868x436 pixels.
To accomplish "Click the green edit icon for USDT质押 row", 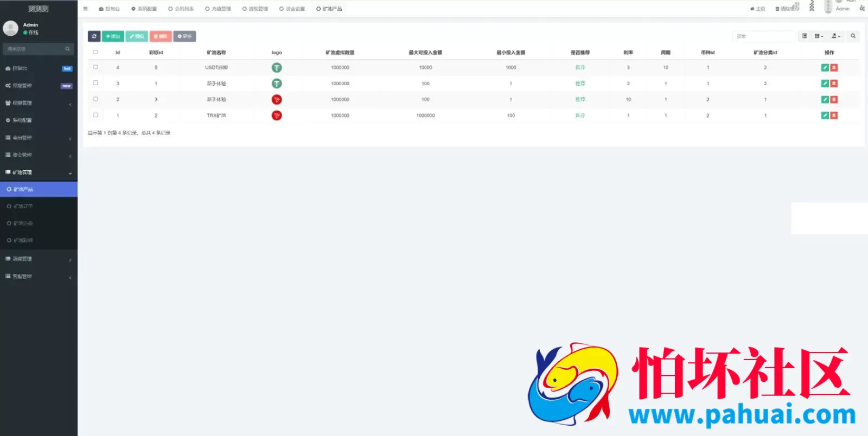I will (825, 68).
